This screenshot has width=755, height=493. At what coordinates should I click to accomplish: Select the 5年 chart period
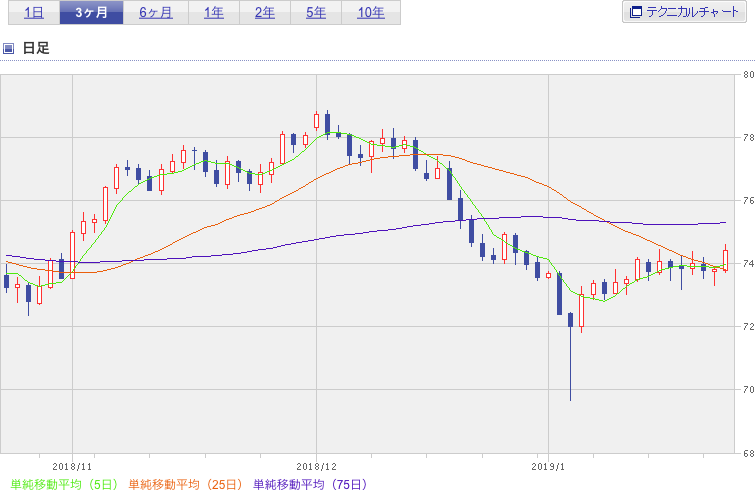tap(316, 12)
